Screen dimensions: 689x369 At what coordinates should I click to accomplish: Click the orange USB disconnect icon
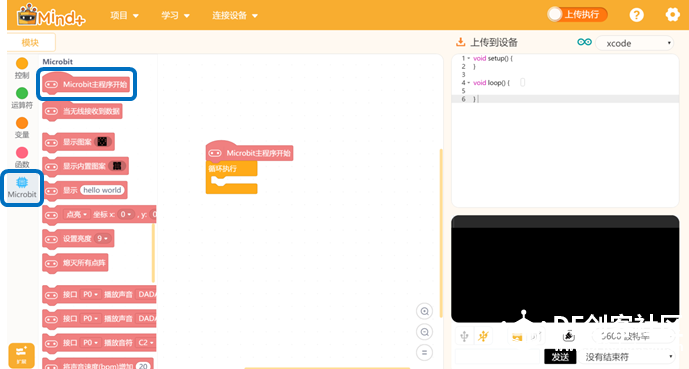(x=483, y=336)
